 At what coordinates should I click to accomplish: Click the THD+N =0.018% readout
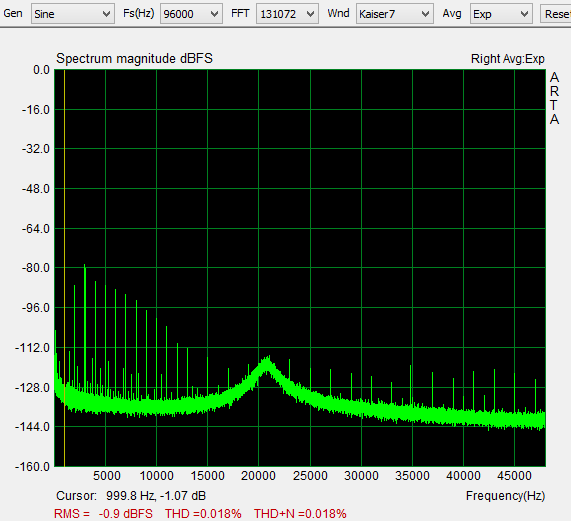pos(300,513)
